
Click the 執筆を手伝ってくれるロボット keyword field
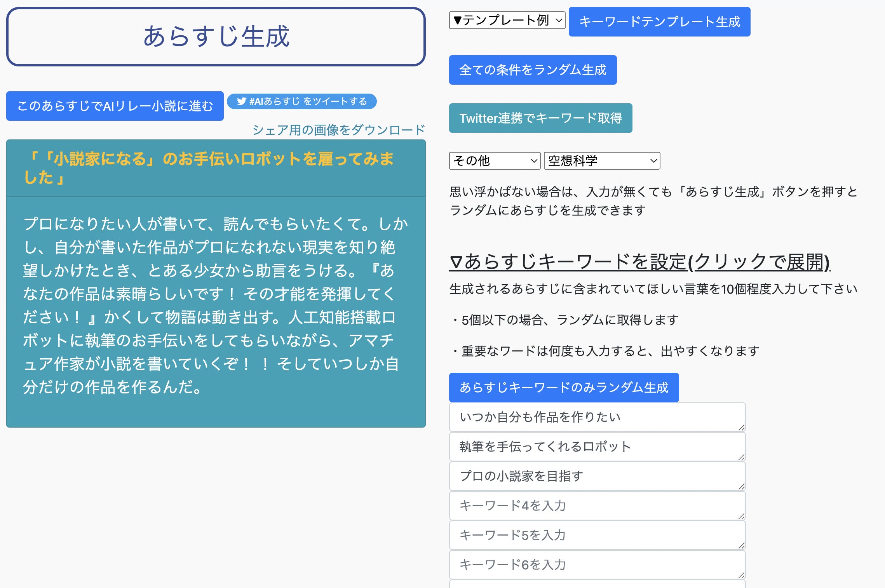597,447
